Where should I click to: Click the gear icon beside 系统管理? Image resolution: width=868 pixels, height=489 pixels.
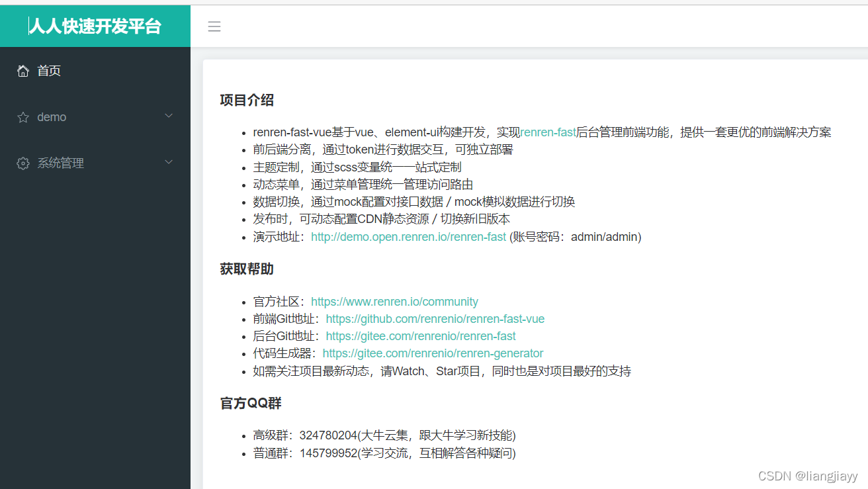tap(23, 163)
